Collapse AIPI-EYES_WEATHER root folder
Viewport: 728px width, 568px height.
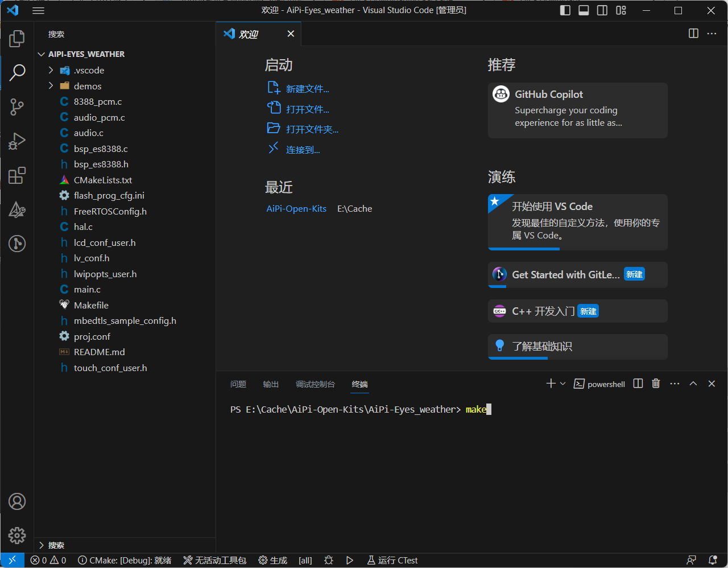pyautogui.click(x=125, y=54)
